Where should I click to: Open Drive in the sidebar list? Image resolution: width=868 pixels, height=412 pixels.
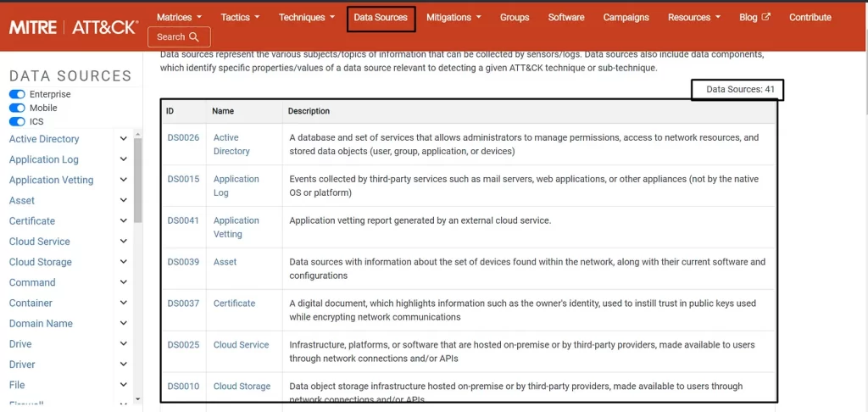tap(20, 344)
